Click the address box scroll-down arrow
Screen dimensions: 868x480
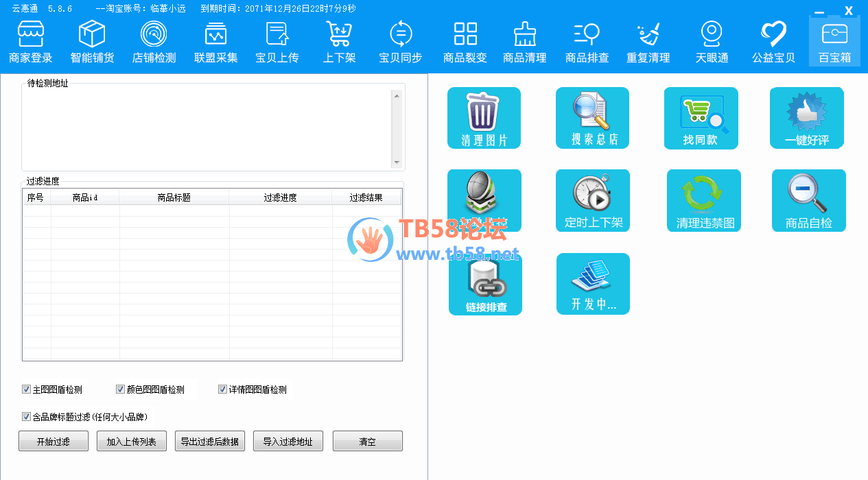point(397,162)
